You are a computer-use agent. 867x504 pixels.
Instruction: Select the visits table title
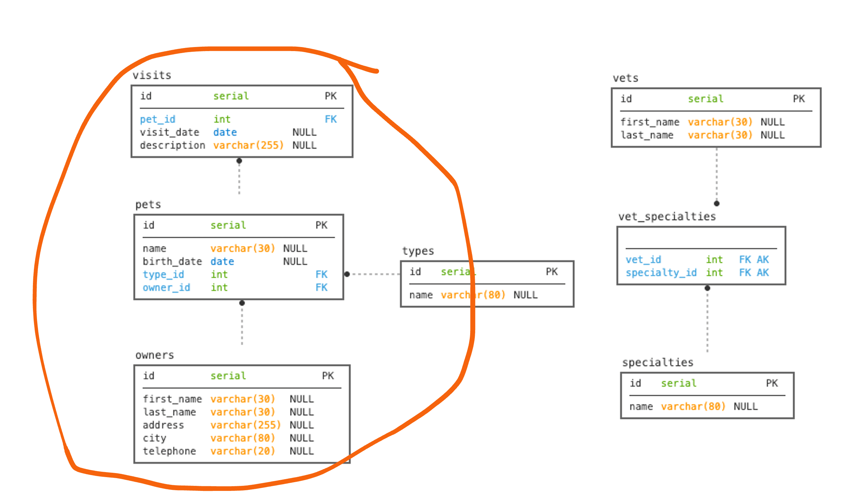152,75
